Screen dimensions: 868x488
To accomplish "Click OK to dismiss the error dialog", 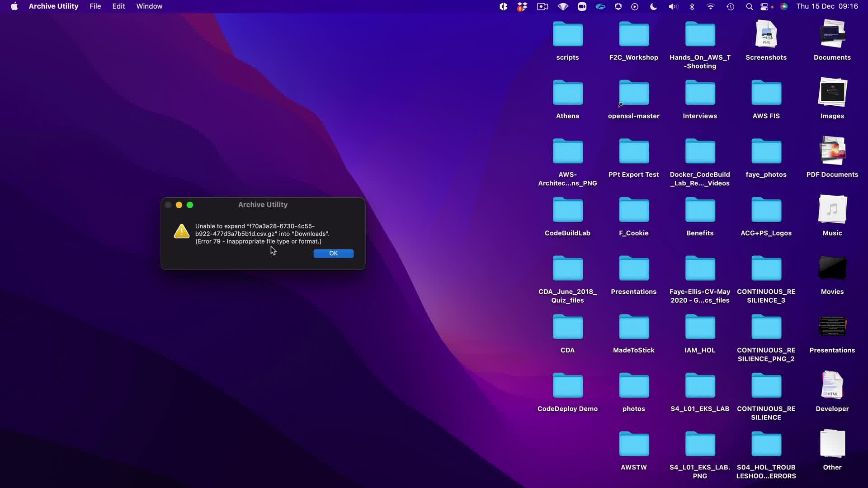I will coord(333,253).
